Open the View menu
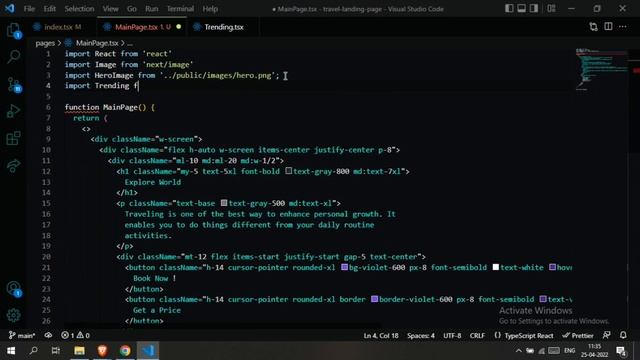This screenshot has height=360, width=640. [110, 9]
